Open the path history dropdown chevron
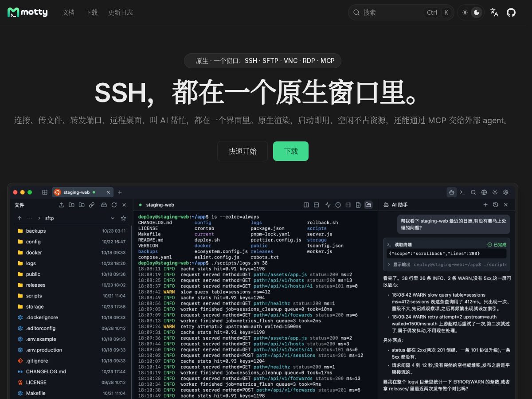Image resolution: width=532 pixels, height=399 pixels. (x=113, y=218)
